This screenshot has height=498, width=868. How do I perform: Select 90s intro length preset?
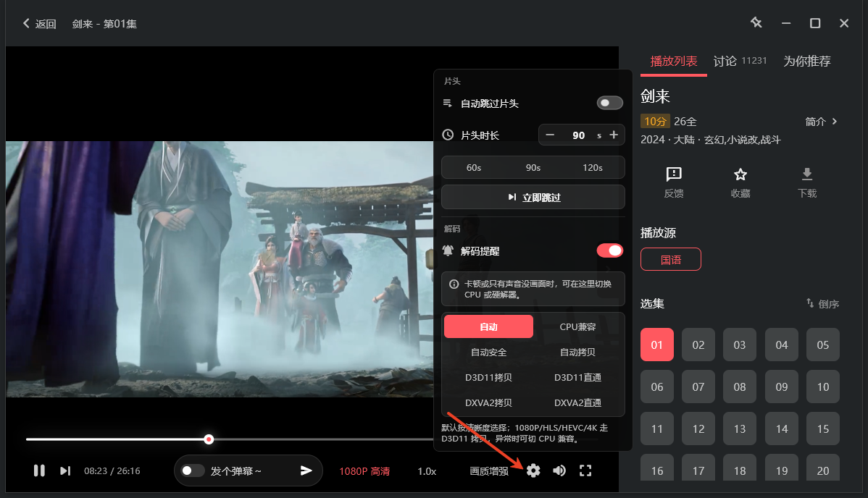point(533,168)
